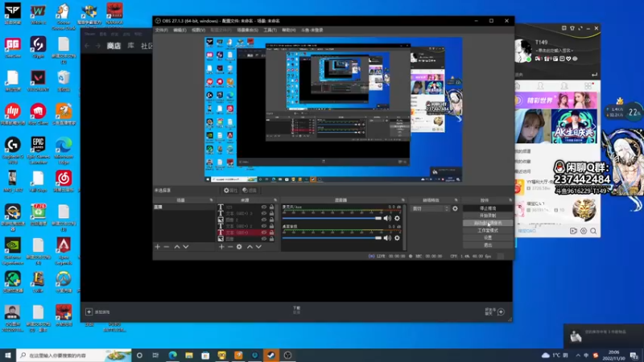Pop out the Controls dock panel
This screenshot has width=644, height=362.
tap(510, 200)
